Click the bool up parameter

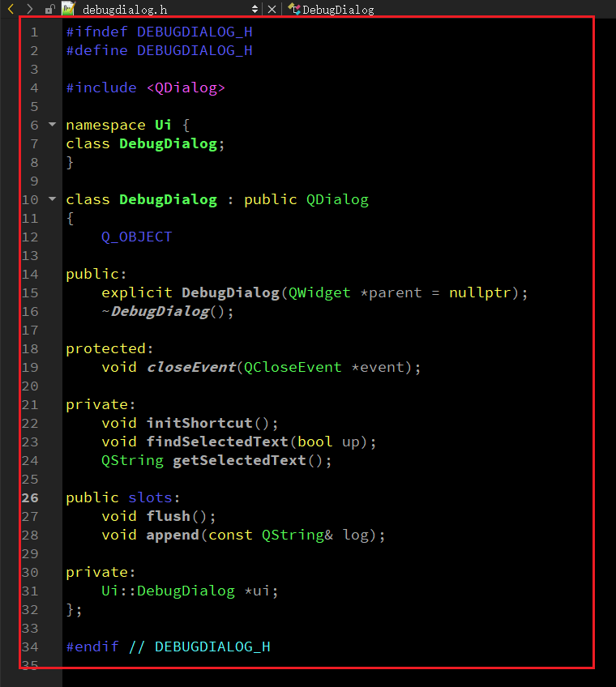tap(328, 442)
